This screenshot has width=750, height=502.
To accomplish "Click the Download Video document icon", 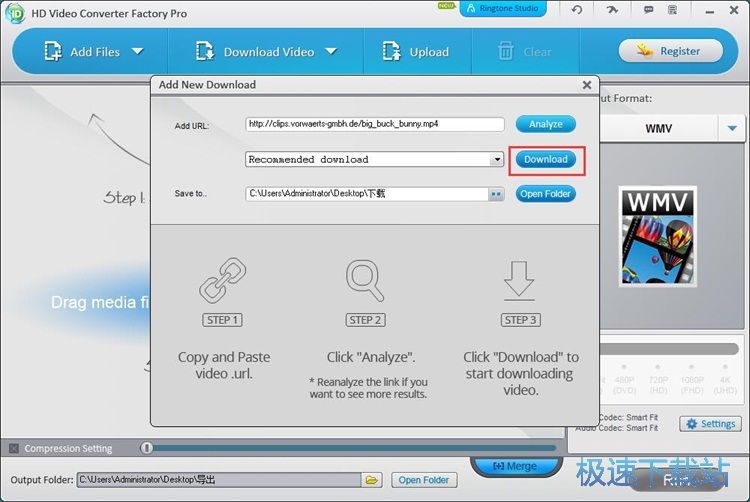I will point(205,52).
